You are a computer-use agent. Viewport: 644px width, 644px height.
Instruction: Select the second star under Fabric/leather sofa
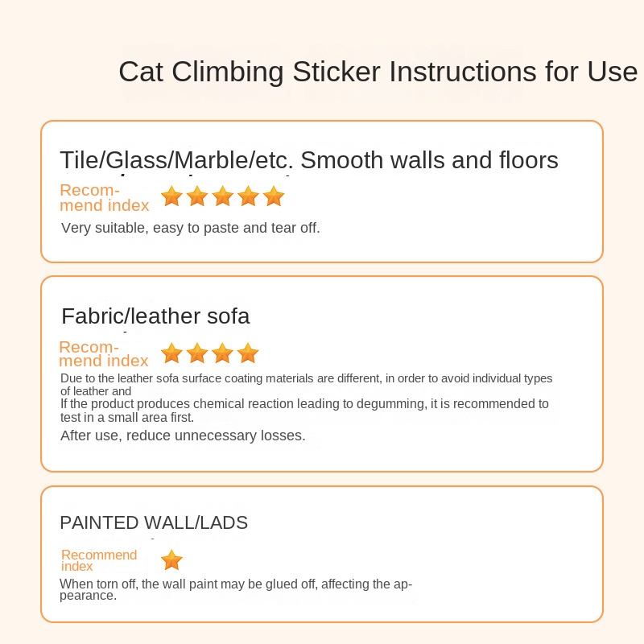(197, 353)
